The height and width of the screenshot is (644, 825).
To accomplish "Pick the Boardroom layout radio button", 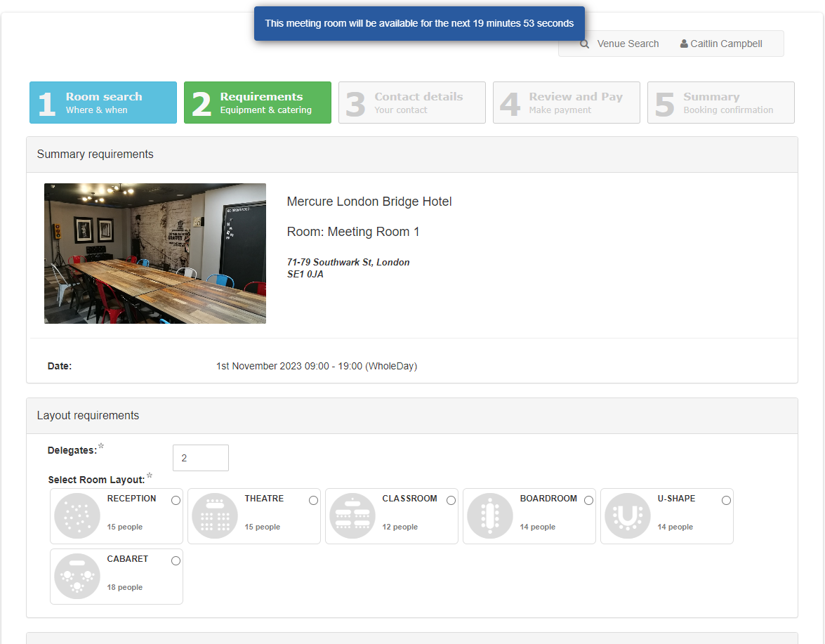I will click(589, 500).
